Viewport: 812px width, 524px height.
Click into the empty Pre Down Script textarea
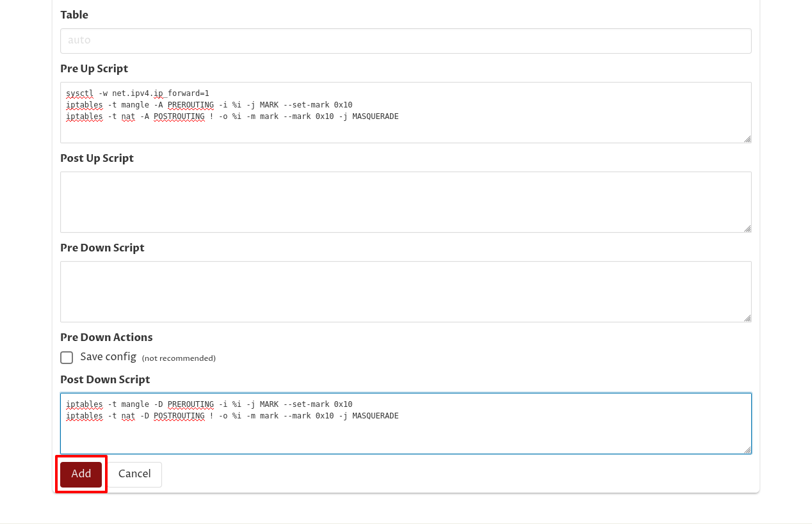point(406,292)
